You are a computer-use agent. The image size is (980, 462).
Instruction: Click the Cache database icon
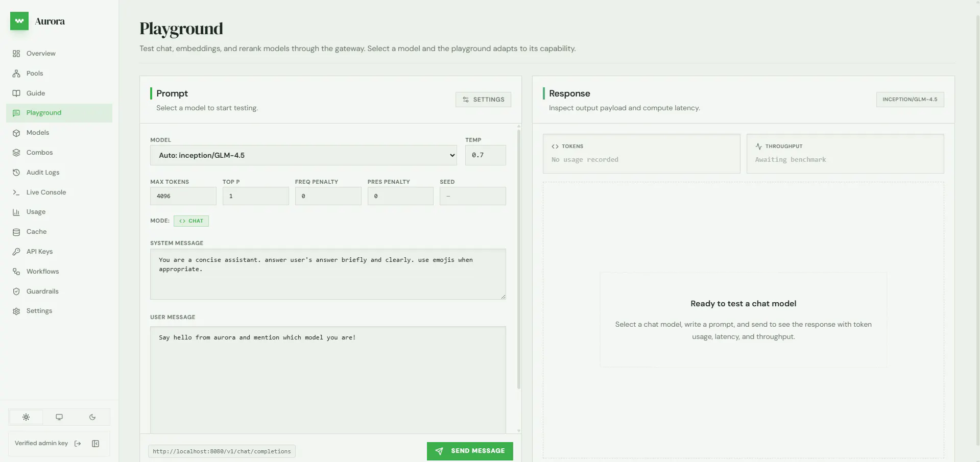click(16, 232)
